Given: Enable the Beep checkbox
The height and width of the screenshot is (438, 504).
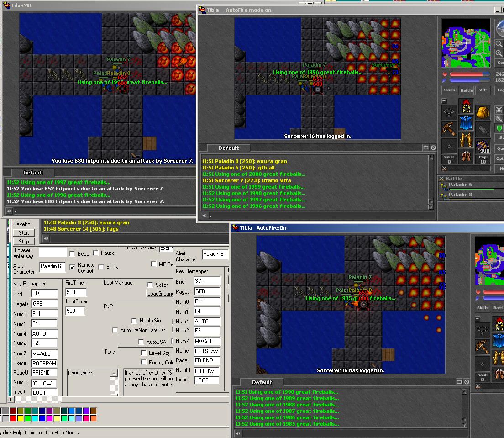Looking at the screenshot, I should pyautogui.click(x=72, y=253).
